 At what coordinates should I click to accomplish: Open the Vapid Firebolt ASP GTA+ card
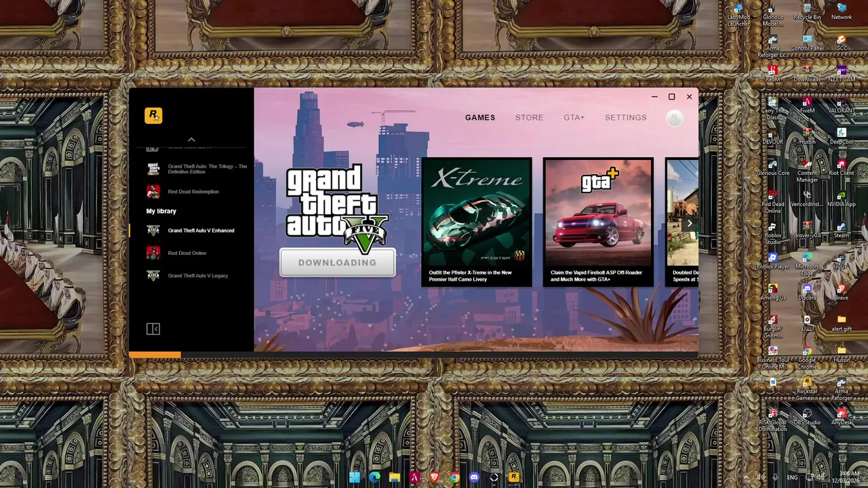coord(598,222)
